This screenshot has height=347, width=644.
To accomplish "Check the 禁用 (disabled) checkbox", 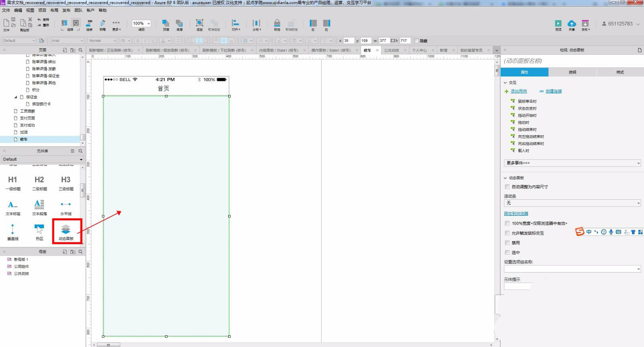I will point(507,243).
